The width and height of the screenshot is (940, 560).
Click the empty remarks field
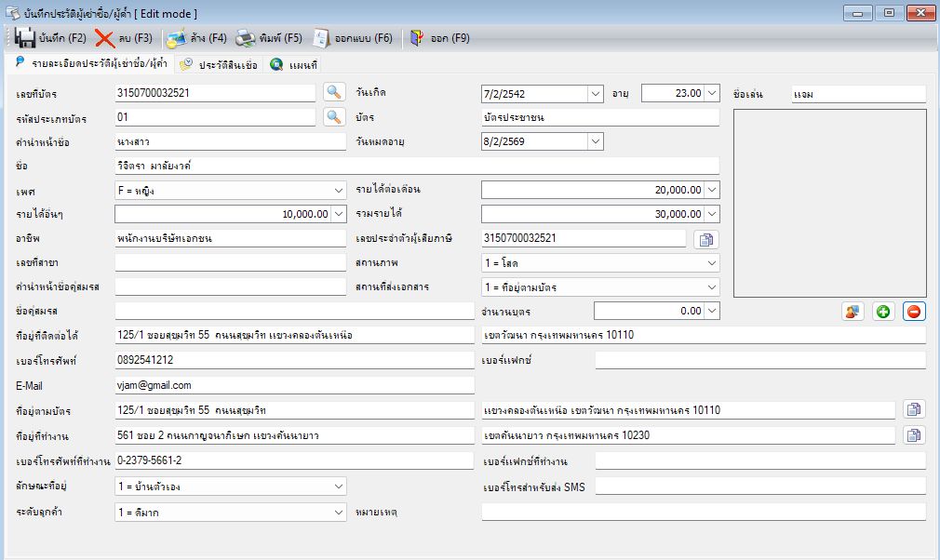tap(704, 512)
